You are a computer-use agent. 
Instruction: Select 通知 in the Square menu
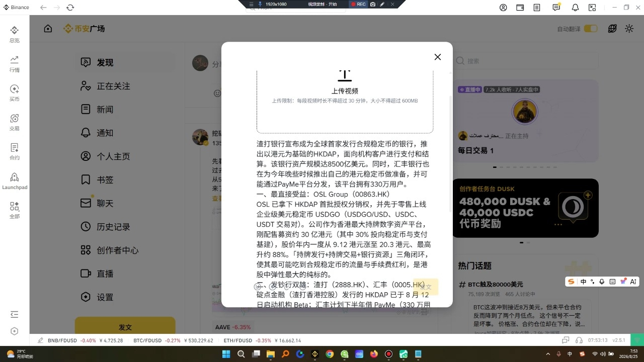click(125, 133)
